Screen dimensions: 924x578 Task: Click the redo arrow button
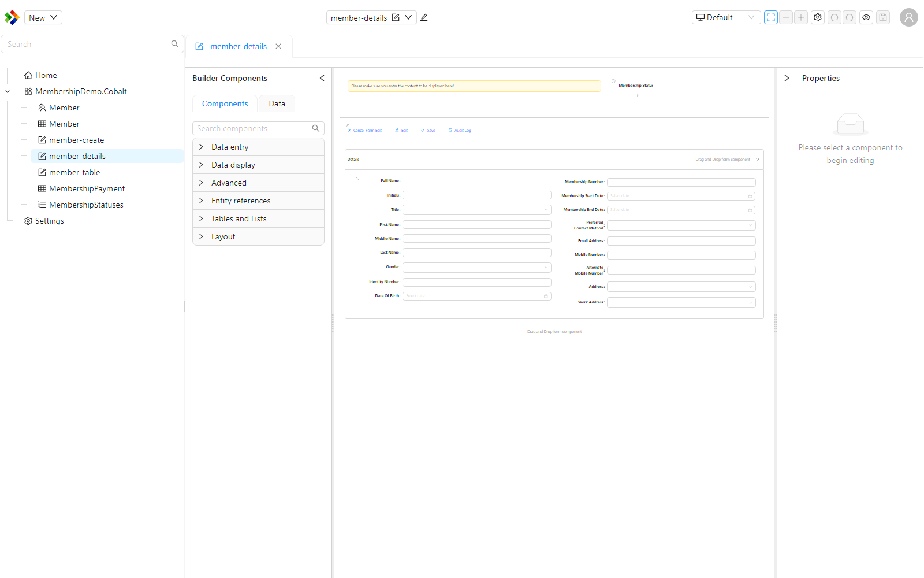coord(850,17)
